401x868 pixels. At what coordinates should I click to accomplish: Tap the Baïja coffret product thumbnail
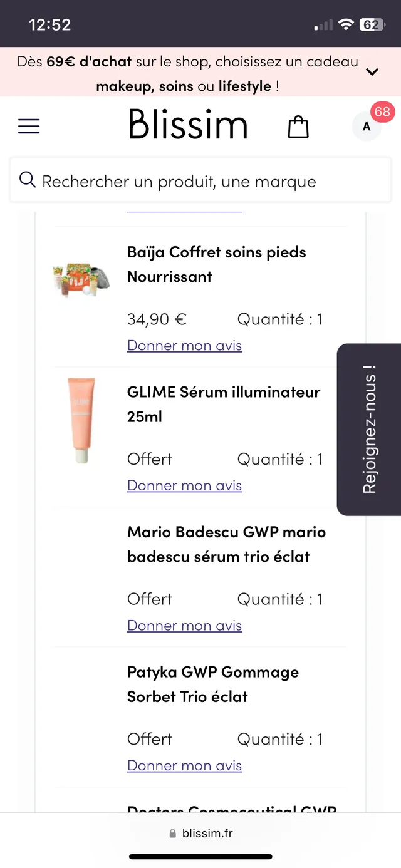(81, 279)
